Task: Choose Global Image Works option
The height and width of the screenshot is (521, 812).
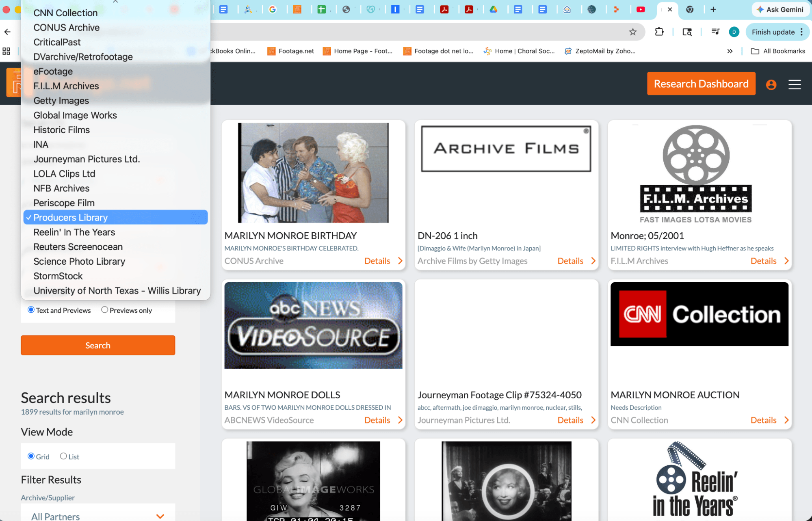Action: (x=116, y=115)
